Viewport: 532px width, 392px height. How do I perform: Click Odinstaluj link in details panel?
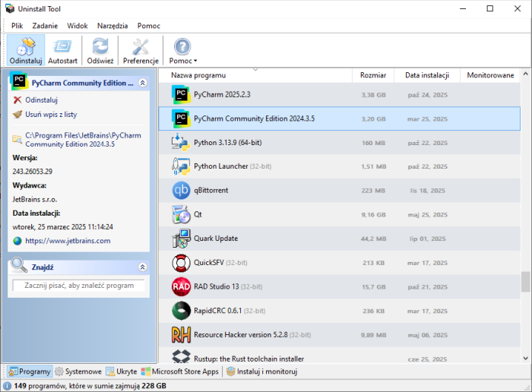tap(41, 100)
